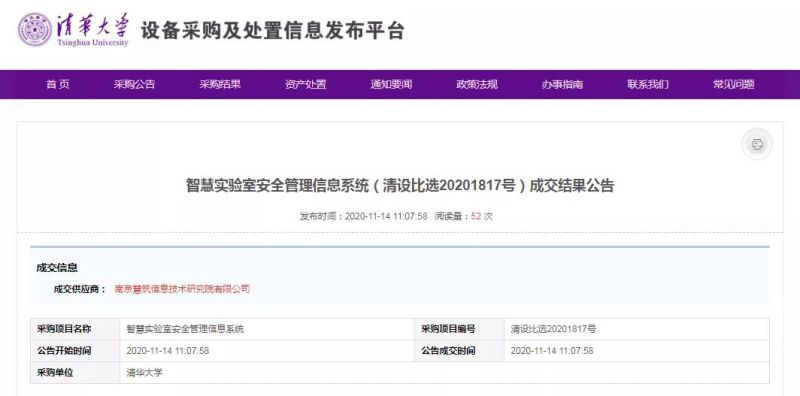Click the platform title 设备采购及处置信息发布平台
This screenshot has width=800, height=396.
[x=272, y=31]
